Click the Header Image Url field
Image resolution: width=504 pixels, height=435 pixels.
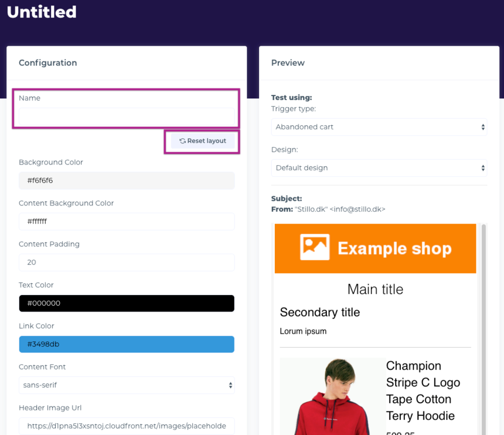point(127,426)
